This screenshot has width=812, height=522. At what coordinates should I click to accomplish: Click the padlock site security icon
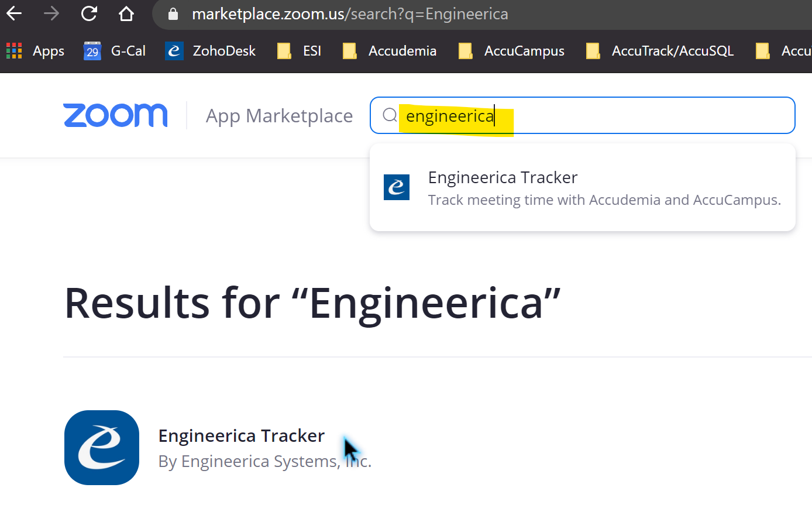(173, 13)
